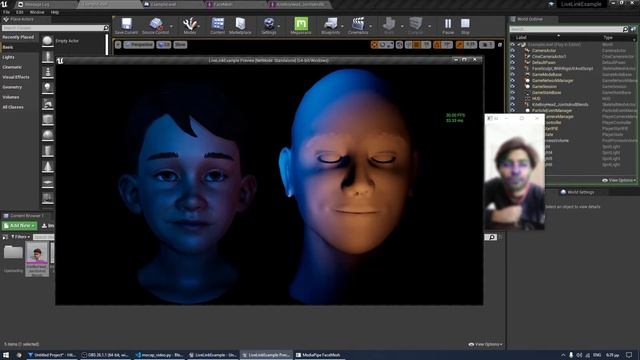Open the Lit view mode dropdown
The image size is (640, 360).
tap(164, 44)
